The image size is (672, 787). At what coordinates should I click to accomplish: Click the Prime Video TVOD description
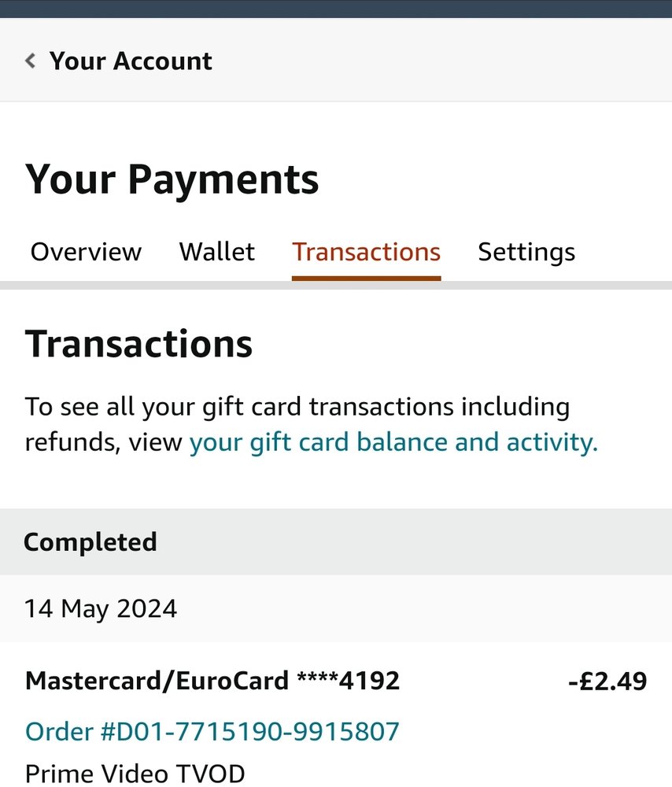(x=135, y=774)
